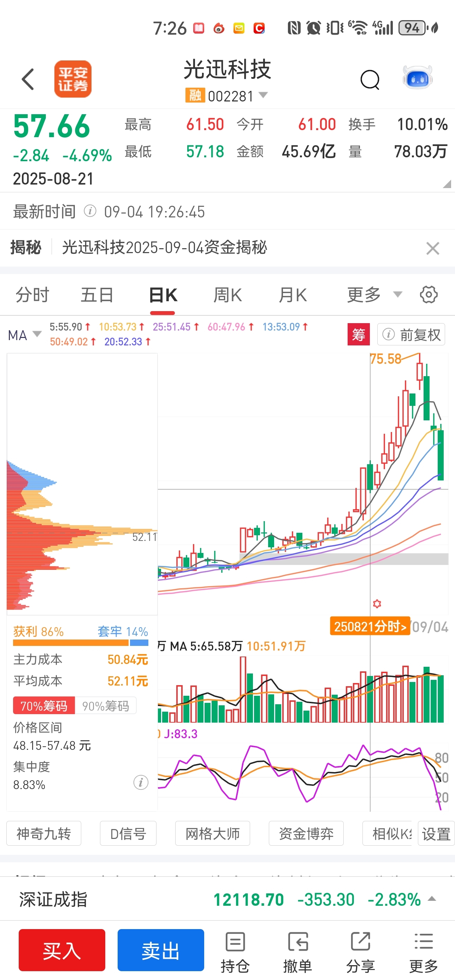This screenshot has width=455, height=980.
Task: Tap 平均成本 52.11元 value
Action: [x=128, y=681]
